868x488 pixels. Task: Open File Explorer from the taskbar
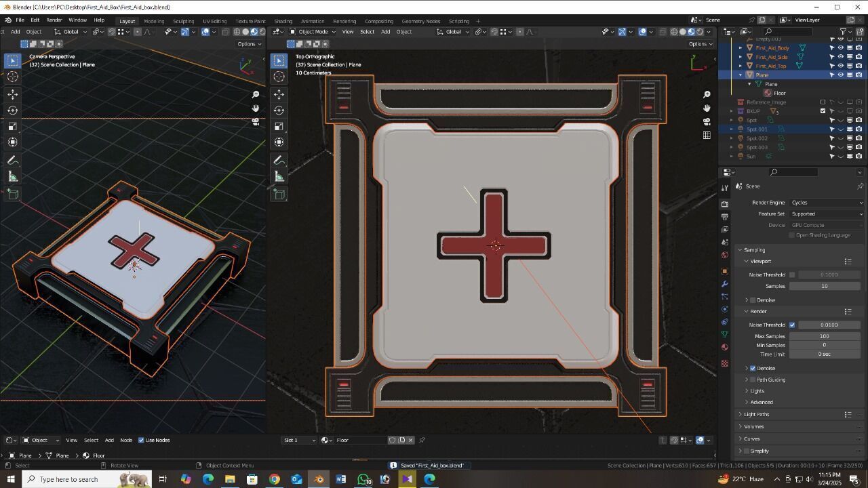pyautogui.click(x=230, y=479)
